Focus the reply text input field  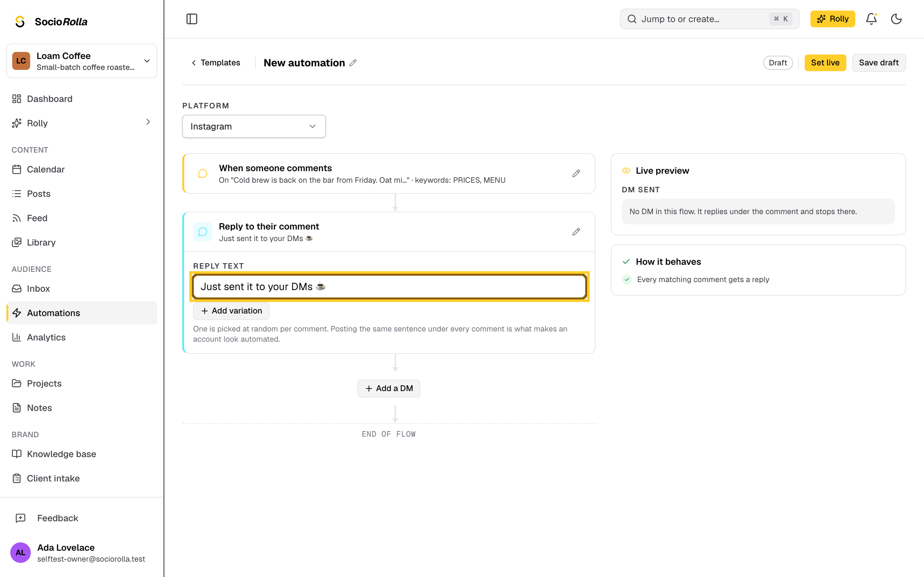click(x=389, y=287)
